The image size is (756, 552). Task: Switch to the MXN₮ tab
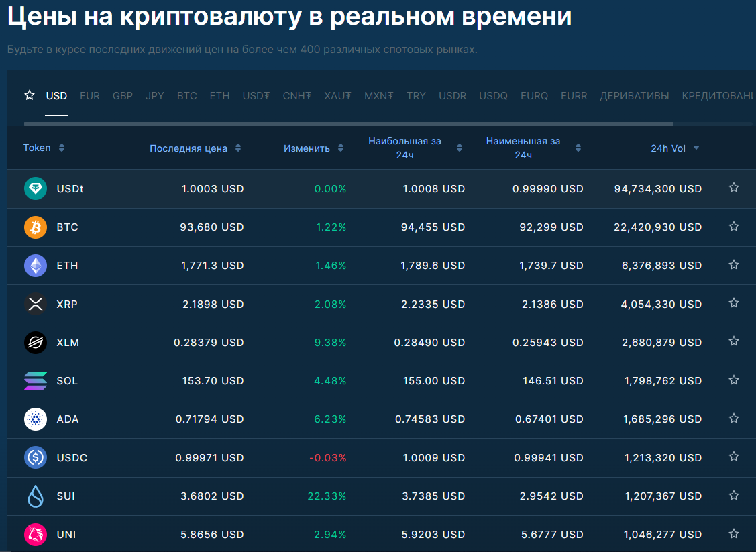[x=378, y=95]
